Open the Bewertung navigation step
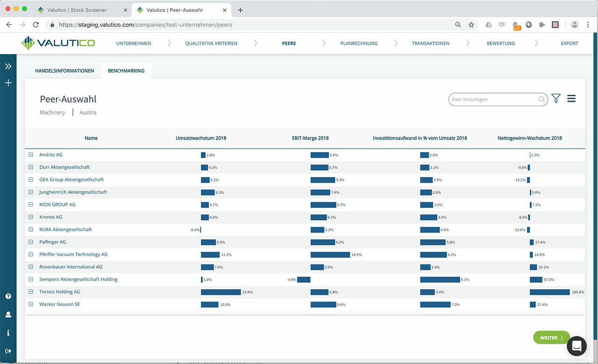The width and height of the screenshot is (598, 364). click(501, 43)
